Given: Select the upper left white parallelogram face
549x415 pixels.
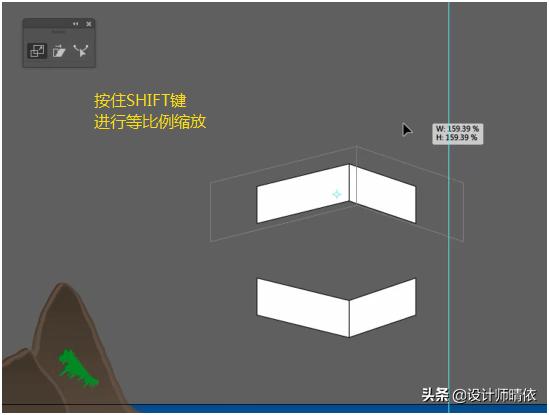Looking at the screenshot, I should point(303,194).
